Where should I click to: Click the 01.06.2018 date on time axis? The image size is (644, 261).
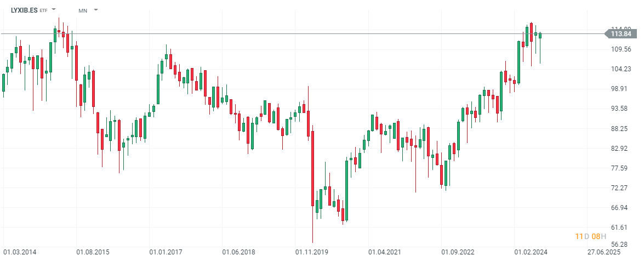tap(238, 252)
